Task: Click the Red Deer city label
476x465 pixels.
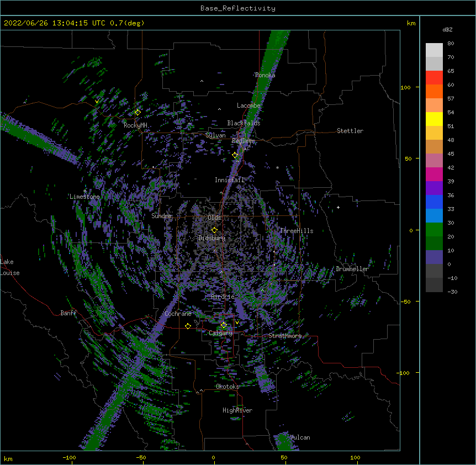Action: [x=244, y=141]
